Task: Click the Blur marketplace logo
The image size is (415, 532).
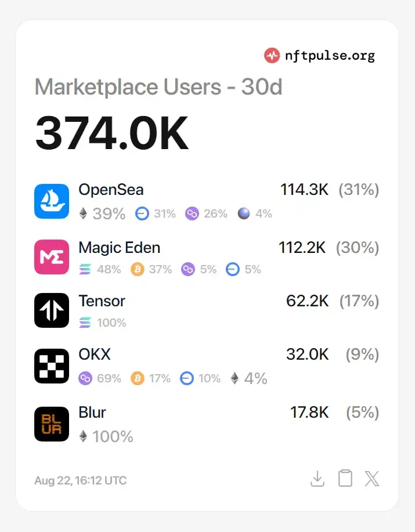Action: (51, 424)
